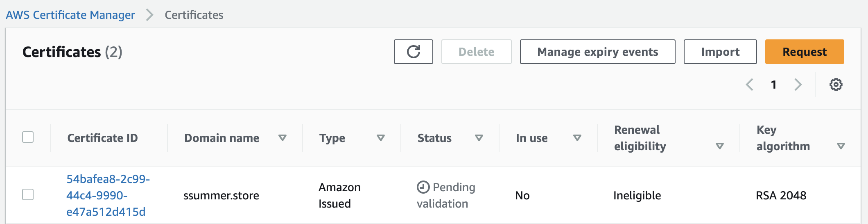The width and height of the screenshot is (868, 224).
Task: Open certificate ID 54bafea8 link
Action: tap(108, 195)
